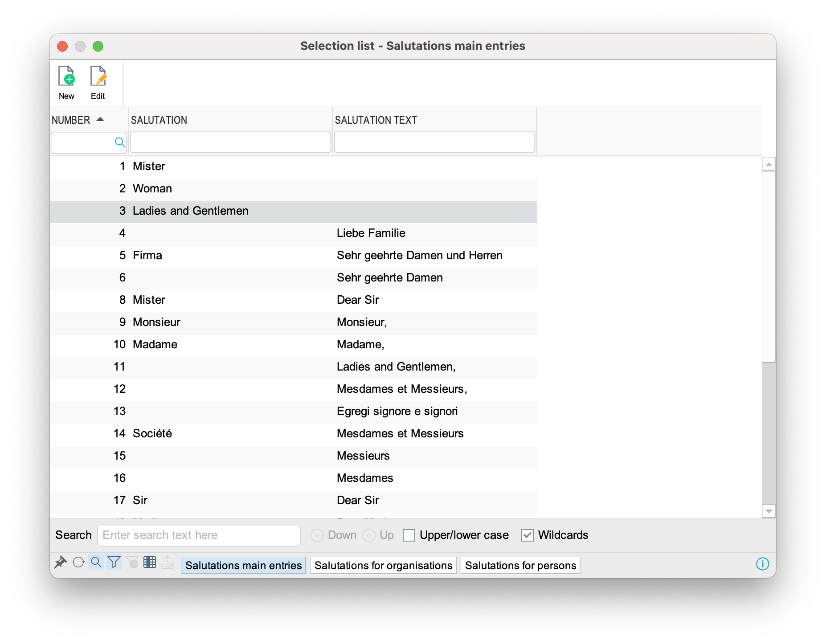This screenshot has height=644, width=826.
Task: Select the Salutations main entries tab
Action: click(243, 566)
